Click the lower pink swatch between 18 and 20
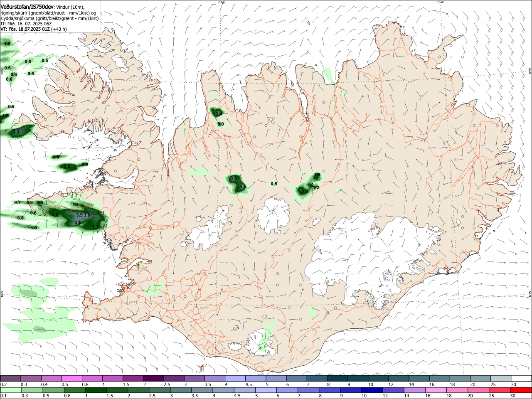The height and width of the screenshot is (399, 532). tap(457, 390)
